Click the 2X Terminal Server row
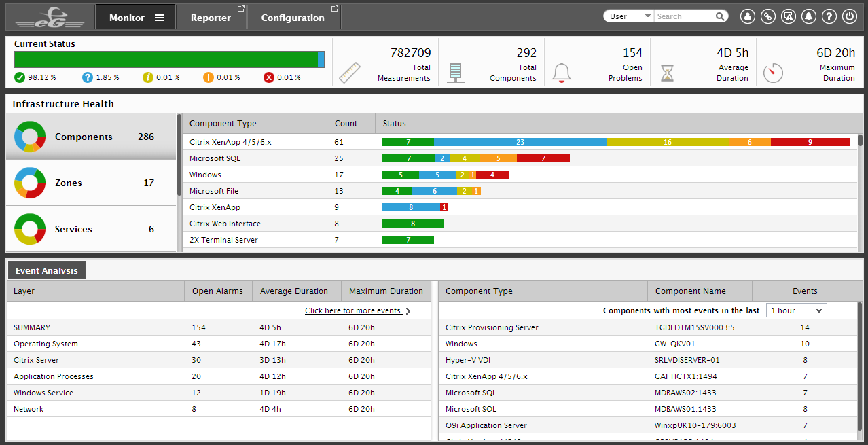Image resolution: width=868 pixels, height=445 pixels. pos(520,240)
